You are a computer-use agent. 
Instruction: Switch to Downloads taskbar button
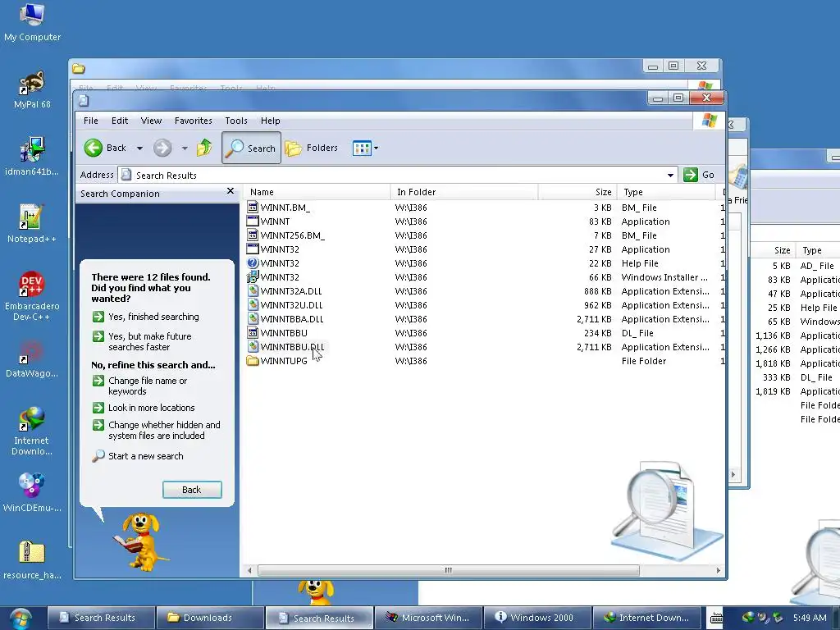click(209, 618)
